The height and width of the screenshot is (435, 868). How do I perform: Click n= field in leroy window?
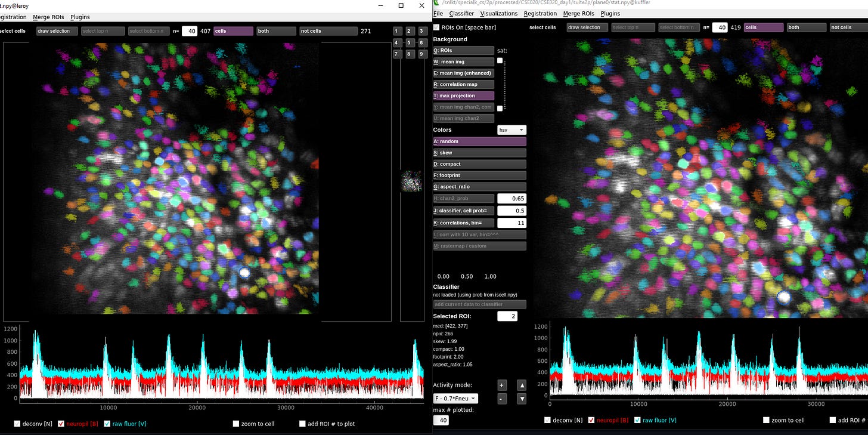(190, 31)
